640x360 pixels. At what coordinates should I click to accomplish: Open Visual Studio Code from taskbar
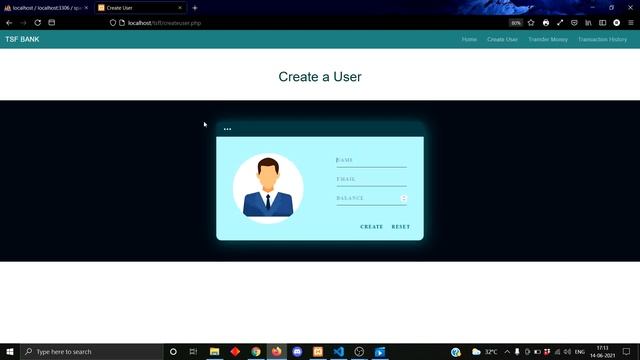coord(339,352)
